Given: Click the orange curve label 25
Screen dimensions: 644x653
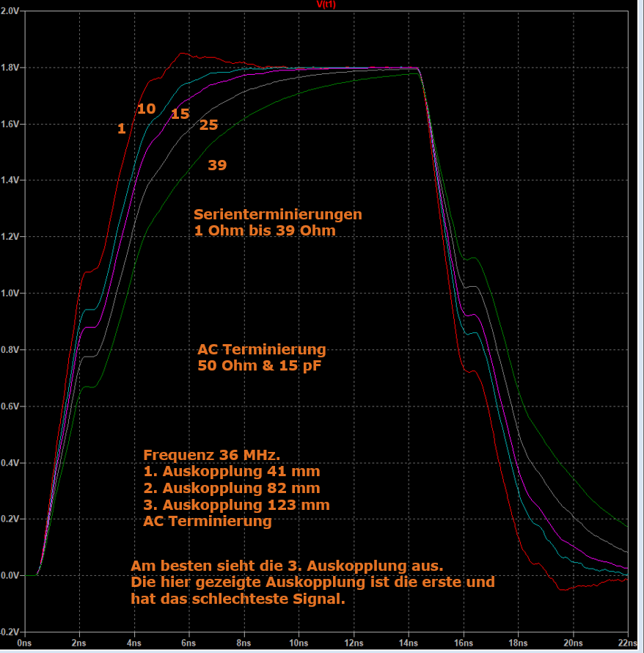Looking at the screenshot, I should (x=208, y=125).
